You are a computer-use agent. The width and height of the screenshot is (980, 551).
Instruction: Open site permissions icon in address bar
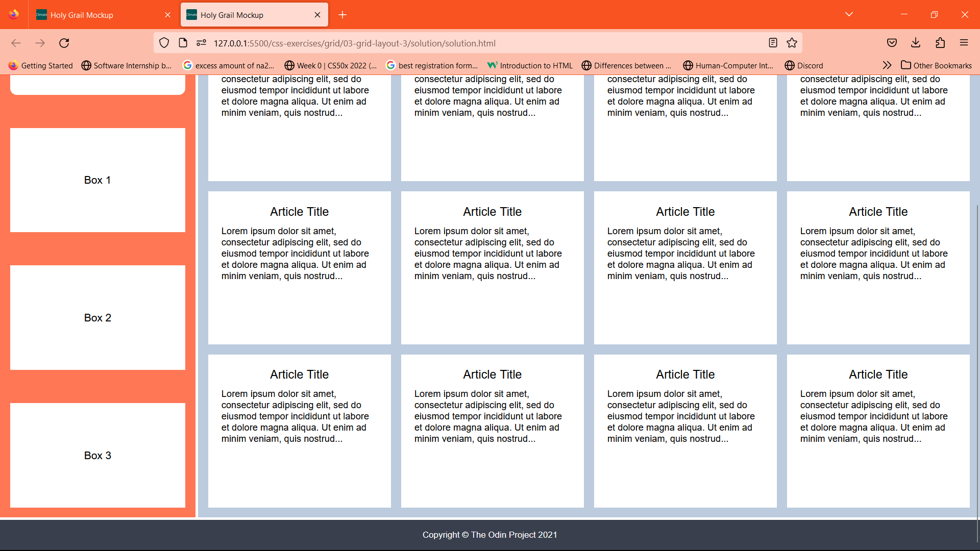pyautogui.click(x=201, y=43)
